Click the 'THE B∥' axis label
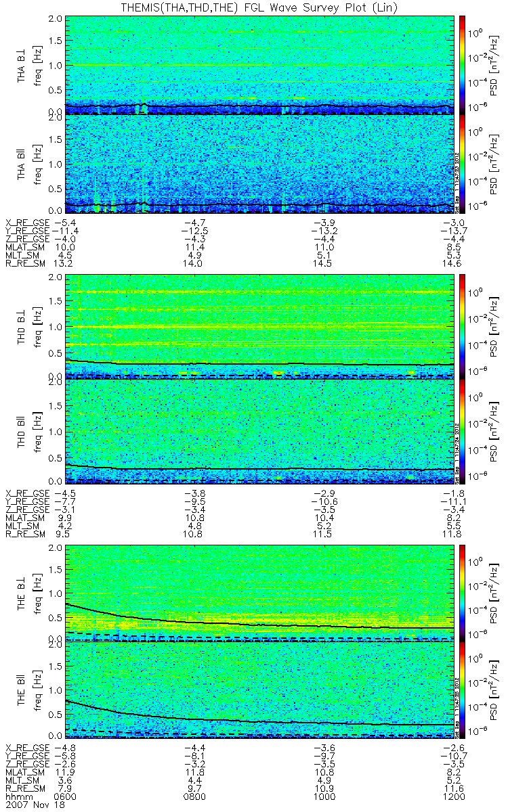This screenshot has height=812, width=508. click(22, 690)
